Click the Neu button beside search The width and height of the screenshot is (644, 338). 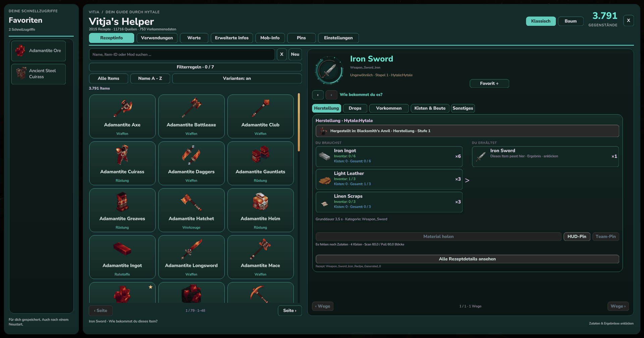coord(295,54)
